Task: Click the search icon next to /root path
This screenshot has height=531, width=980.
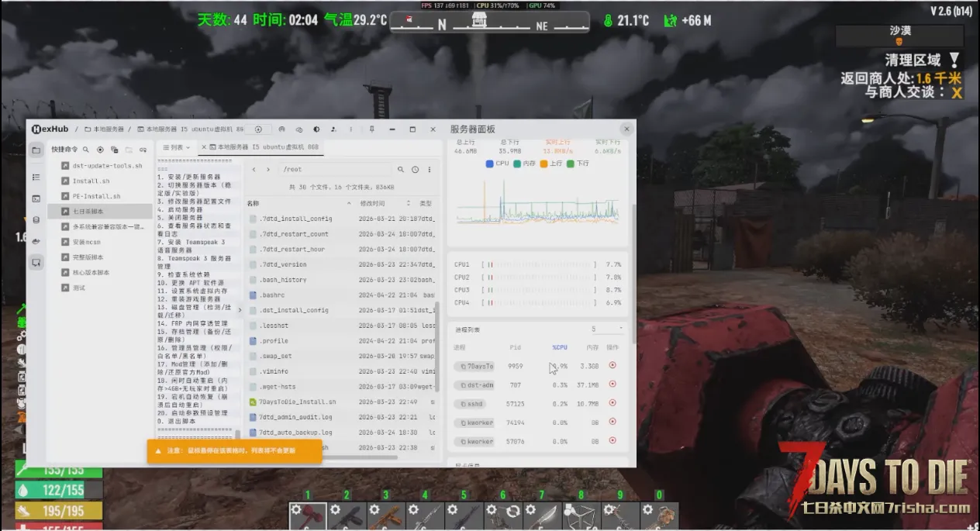Action: point(401,169)
